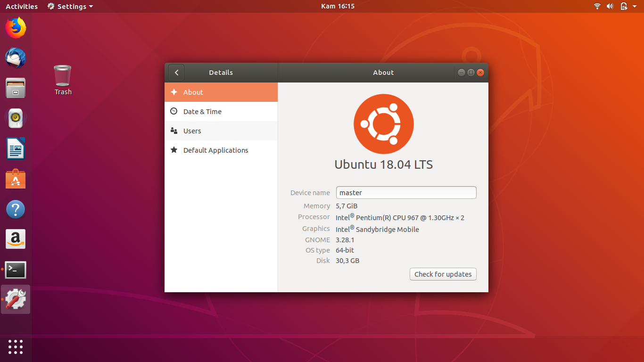
Task: Click the GNOME version 3.28.1
Action: (x=345, y=240)
